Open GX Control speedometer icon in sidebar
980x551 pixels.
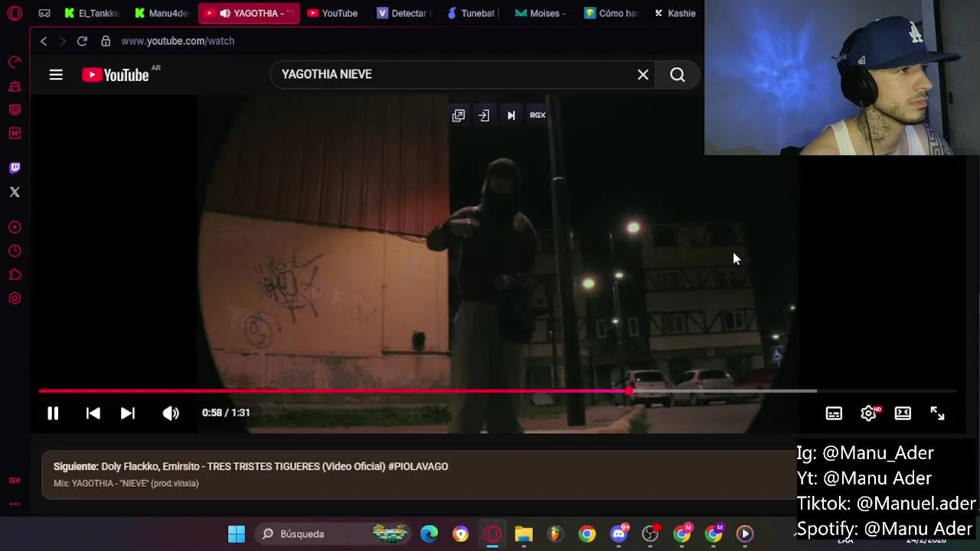[x=15, y=62]
